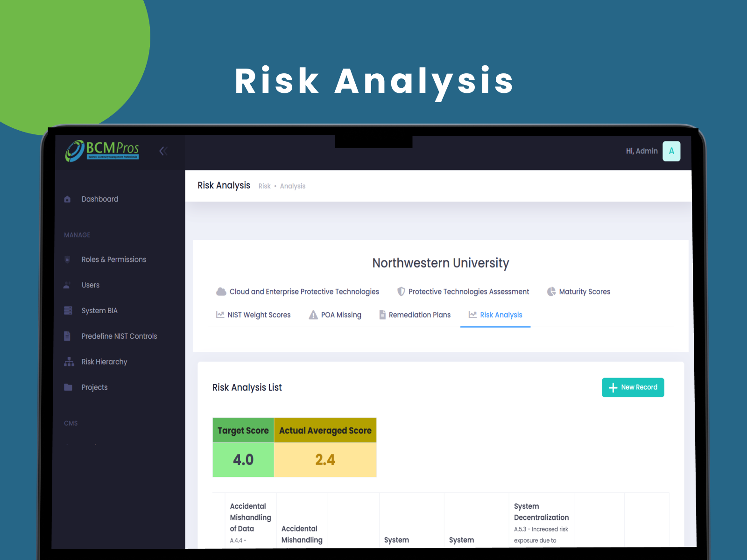View the Remediation Plans tab
Viewport: 747px width, 560px height.
tap(415, 315)
